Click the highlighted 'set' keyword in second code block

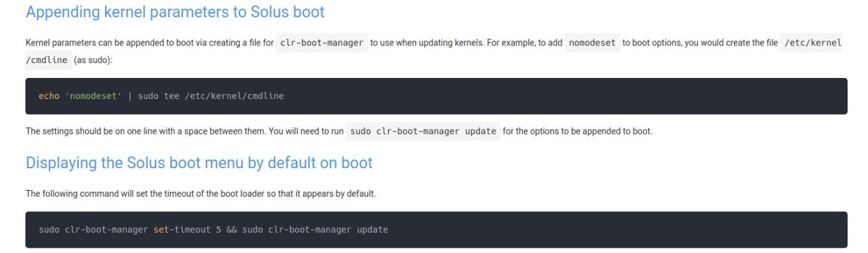(161, 230)
